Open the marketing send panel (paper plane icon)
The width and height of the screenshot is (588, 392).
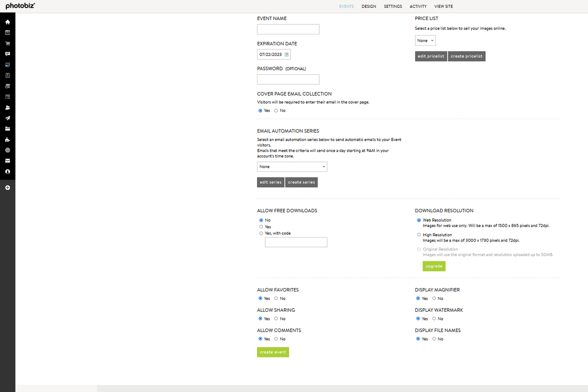pyautogui.click(x=7, y=118)
